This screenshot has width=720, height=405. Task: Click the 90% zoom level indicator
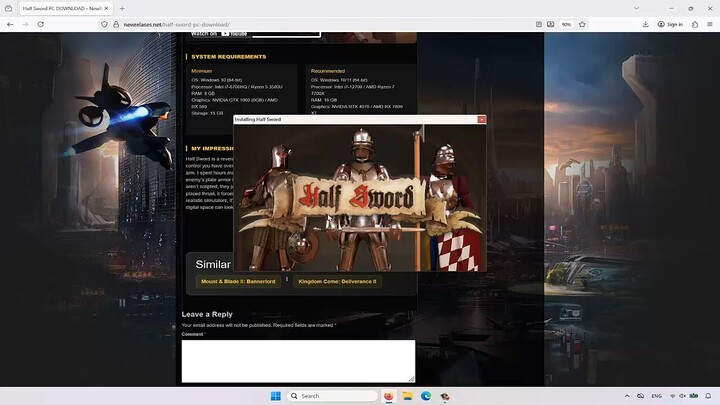(x=566, y=24)
